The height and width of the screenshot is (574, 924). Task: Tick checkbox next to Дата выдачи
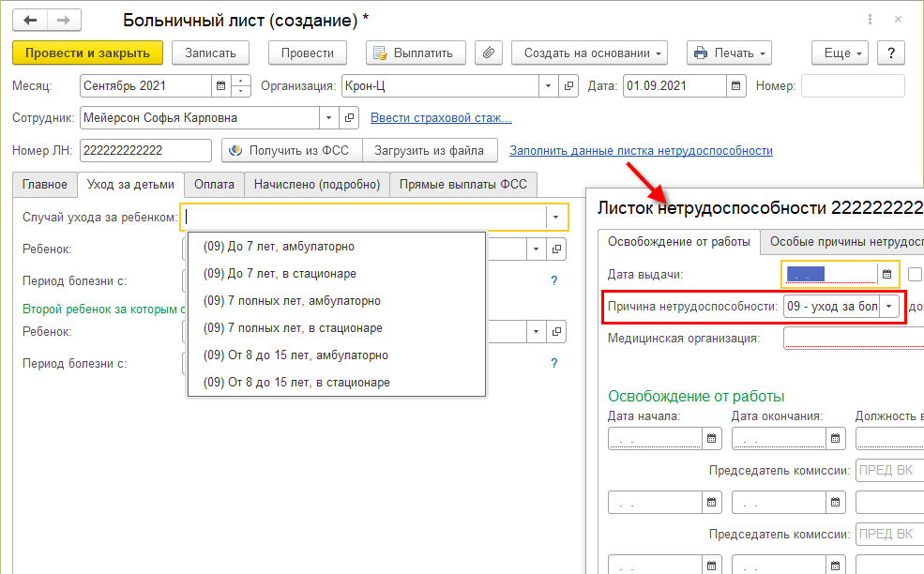tap(916, 274)
